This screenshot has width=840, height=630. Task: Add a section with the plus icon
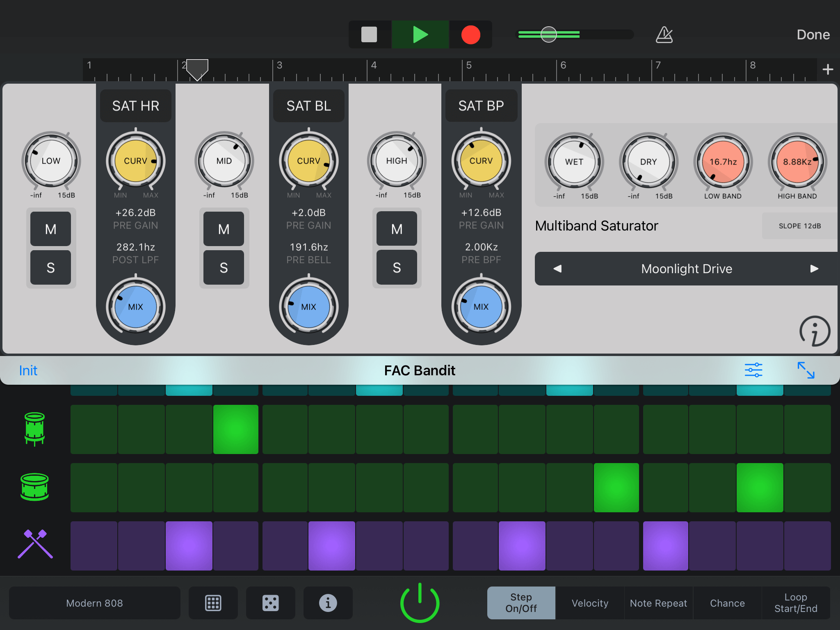828,69
